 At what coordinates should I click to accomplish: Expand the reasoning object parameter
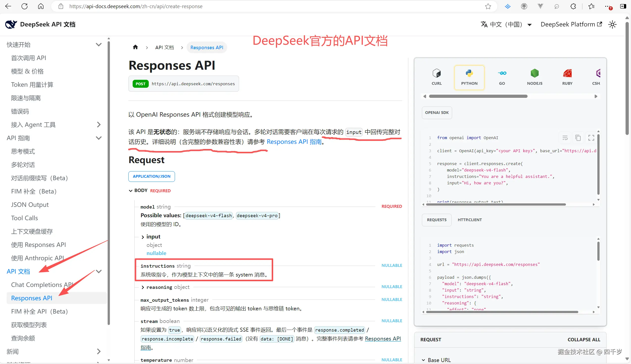coord(143,287)
